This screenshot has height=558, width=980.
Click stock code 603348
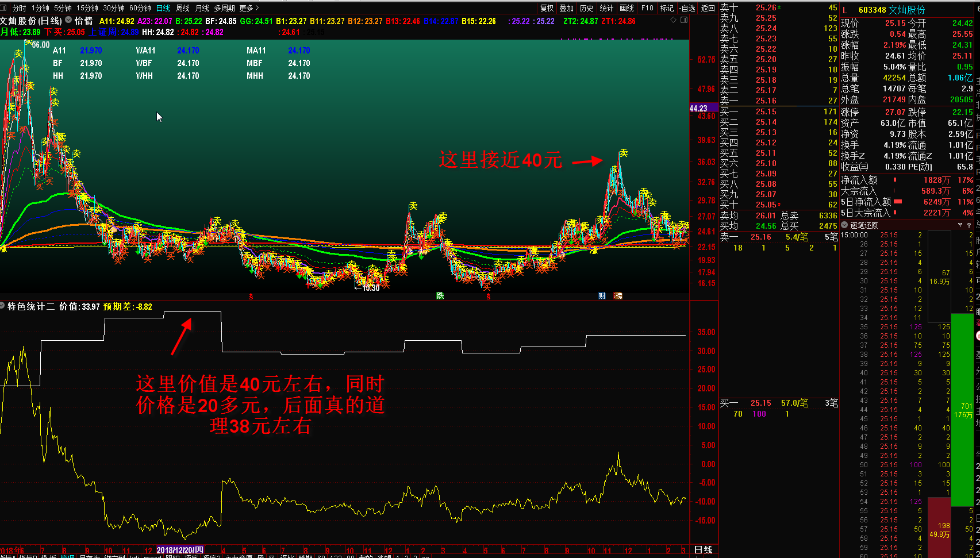(x=873, y=10)
